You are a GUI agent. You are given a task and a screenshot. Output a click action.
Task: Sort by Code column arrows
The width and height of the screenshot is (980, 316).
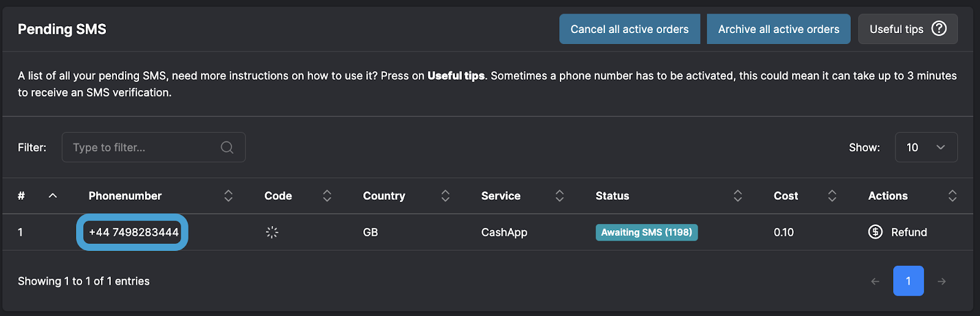[327, 196]
